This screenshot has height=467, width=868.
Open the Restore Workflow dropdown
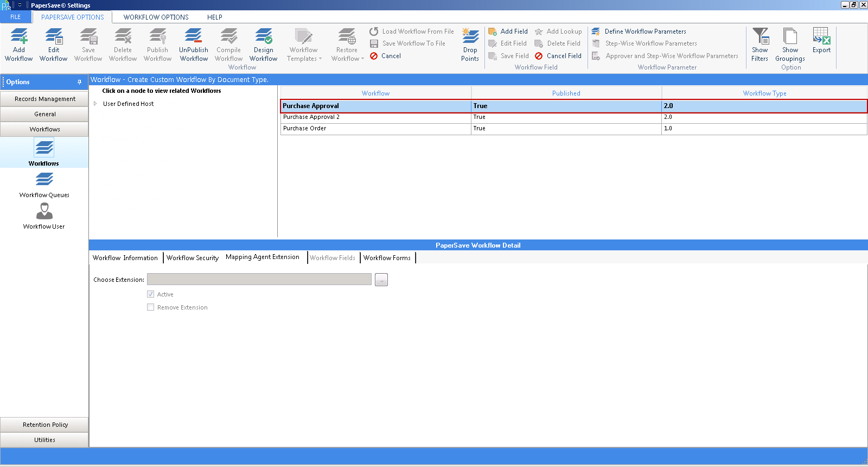coord(347,45)
